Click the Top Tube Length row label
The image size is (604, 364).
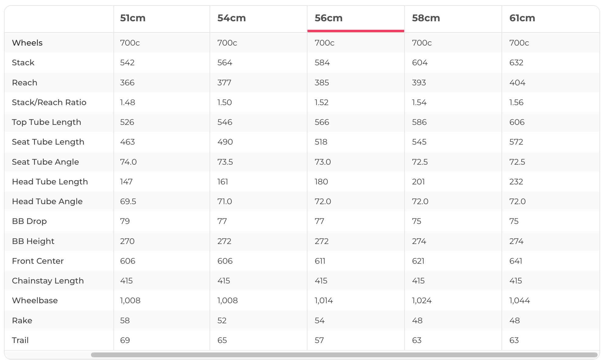tap(47, 122)
